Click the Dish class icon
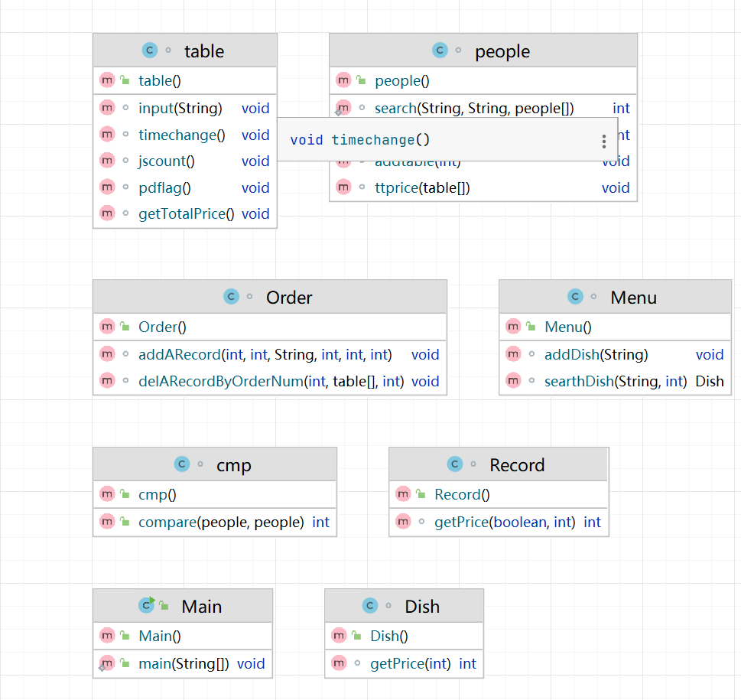 [370, 606]
